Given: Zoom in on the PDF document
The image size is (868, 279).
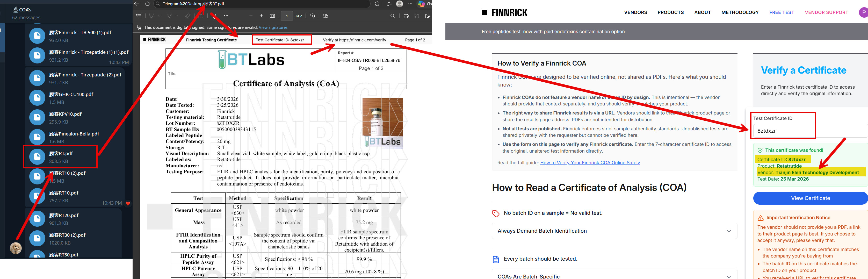Looking at the screenshot, I should (261, 16).
